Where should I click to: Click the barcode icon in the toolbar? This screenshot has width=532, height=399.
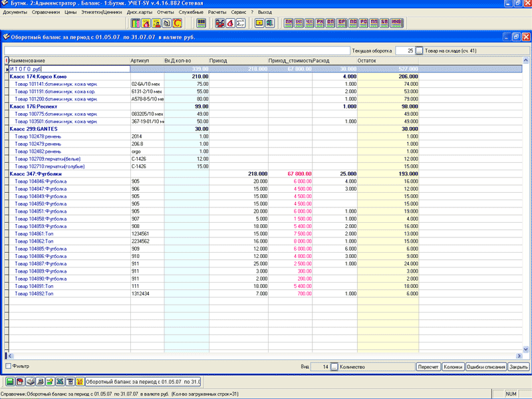(x=201, y=23)
